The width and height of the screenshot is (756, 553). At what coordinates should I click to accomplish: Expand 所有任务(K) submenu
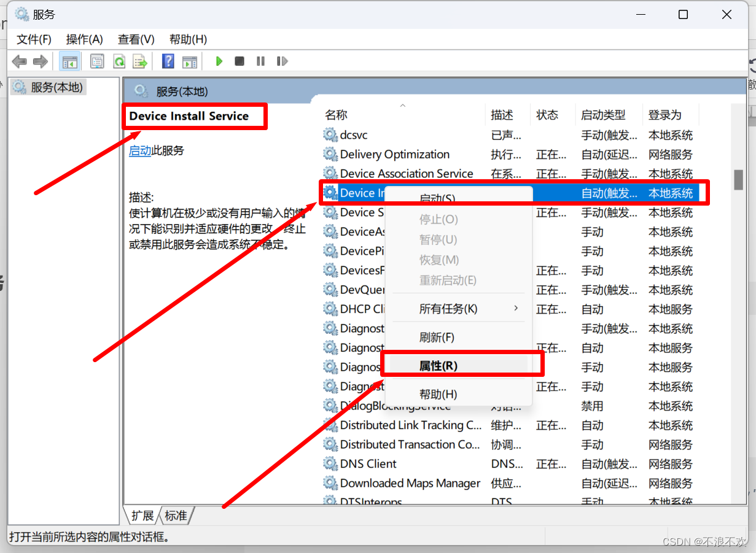[458, 309]
